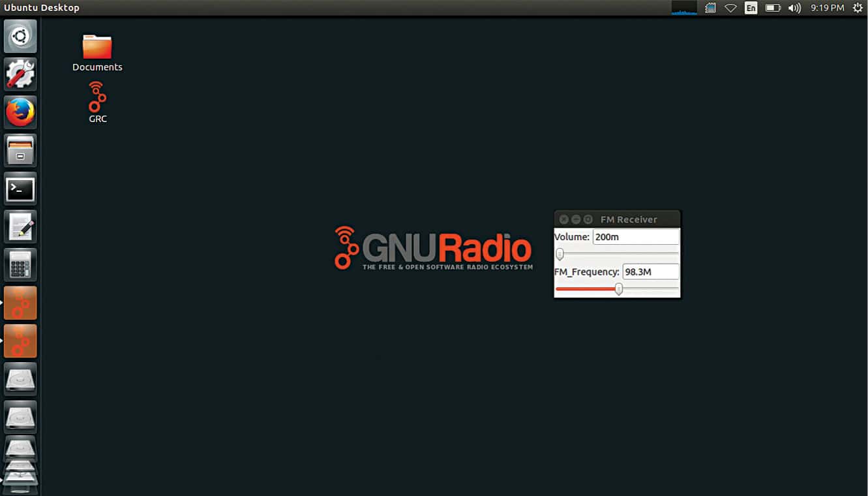Open the session gear menu
This screenshot has height=496, width=868.
tap(858, 8)
